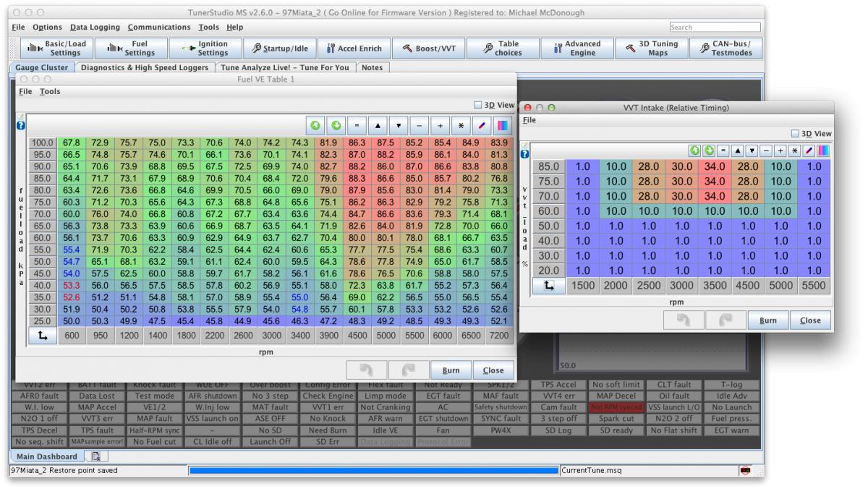The width and height of the screenshot is (868, 489).
Task: Open the Fuel Settings toolbar dropdown
Action: point(131,48)
